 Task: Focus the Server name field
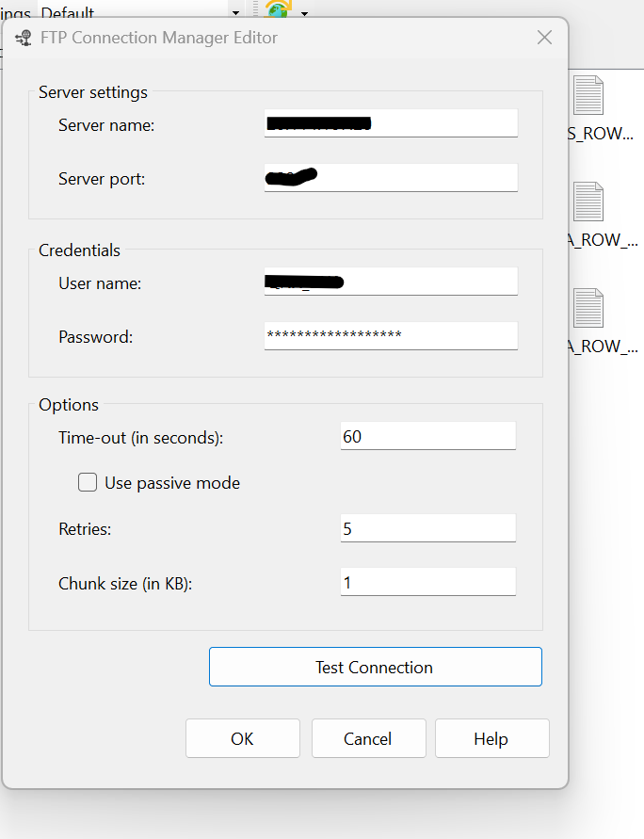[x=391, y=123]
